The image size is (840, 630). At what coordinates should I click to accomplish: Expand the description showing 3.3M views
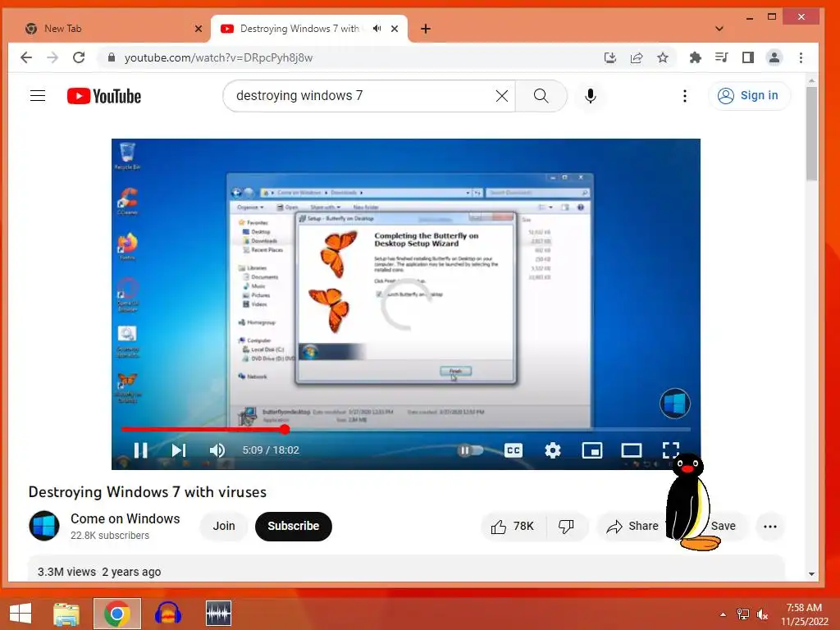pyautogui.click(x=406, y=569)
